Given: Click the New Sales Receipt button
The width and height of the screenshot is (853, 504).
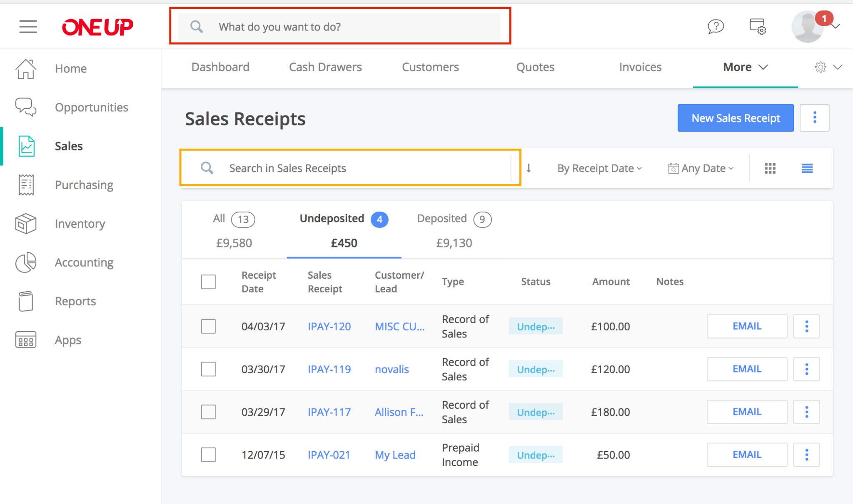Looking at the screenshot, I should (736, 118).
